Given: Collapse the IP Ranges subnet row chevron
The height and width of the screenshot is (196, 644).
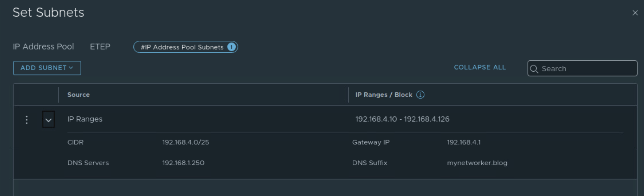Looking at the screenshot, I should (48, 120).
